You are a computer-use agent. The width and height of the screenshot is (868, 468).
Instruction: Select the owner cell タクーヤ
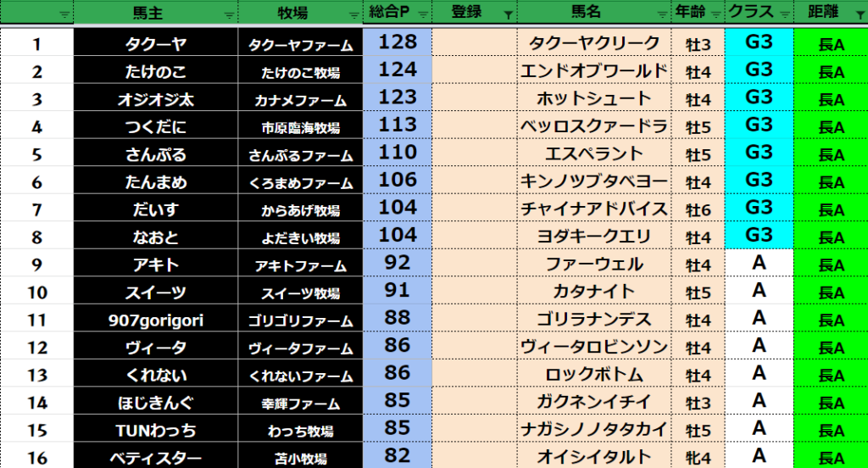click(x=156, y=44)
